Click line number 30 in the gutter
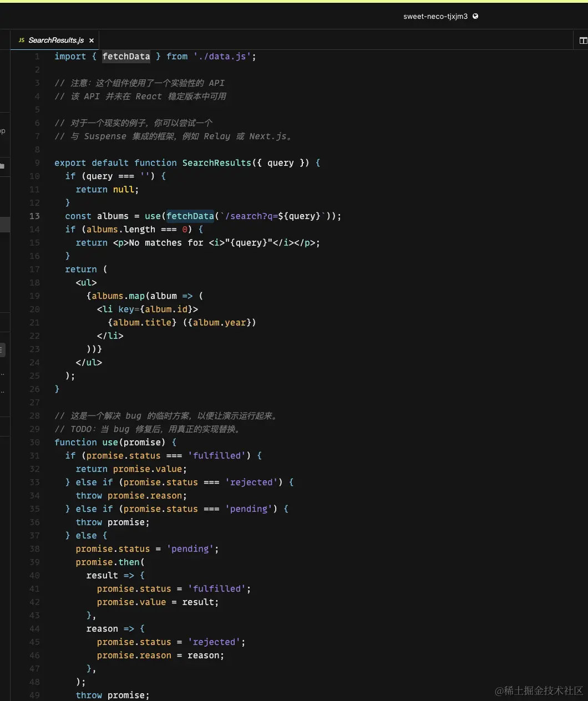 click(x=34, y=443)
